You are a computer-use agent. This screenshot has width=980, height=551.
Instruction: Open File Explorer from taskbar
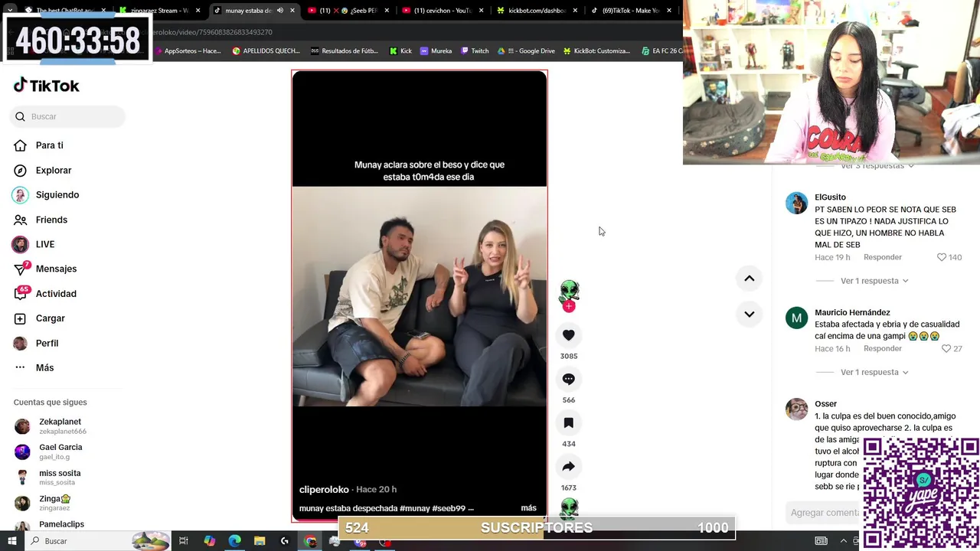tap(260, 541)
